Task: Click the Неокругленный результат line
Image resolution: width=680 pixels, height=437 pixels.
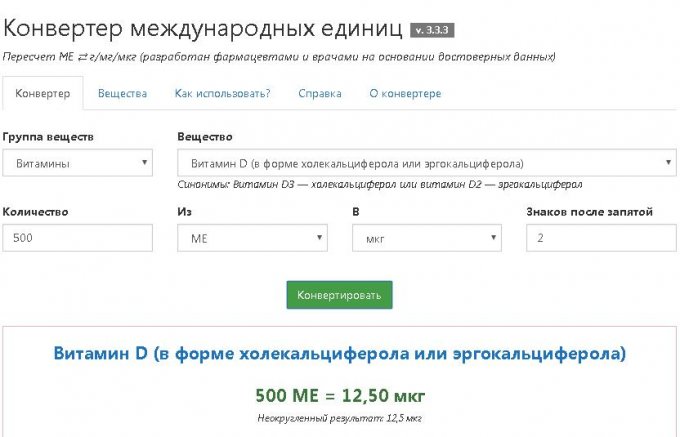Action: [340, 417]
